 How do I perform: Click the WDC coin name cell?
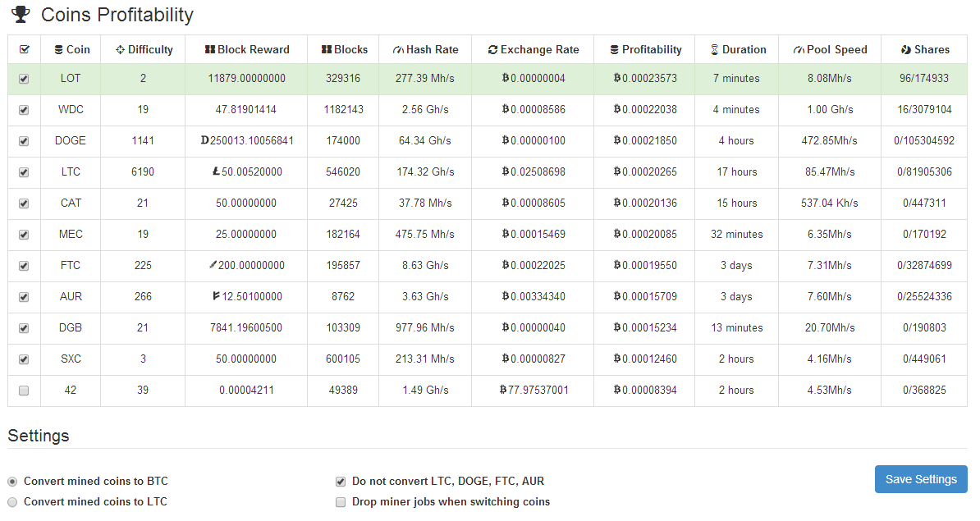(71, 109)
